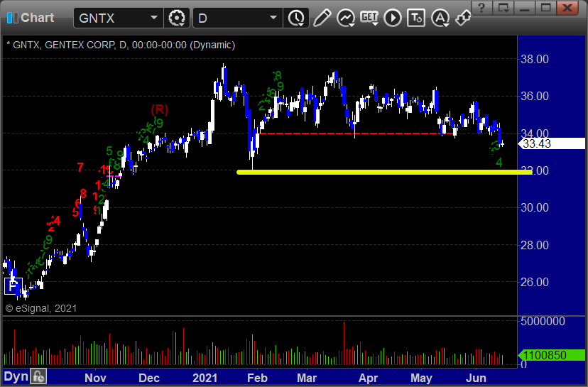
Task: Click the P marker on the chart
Action: (x=13, y=286)
